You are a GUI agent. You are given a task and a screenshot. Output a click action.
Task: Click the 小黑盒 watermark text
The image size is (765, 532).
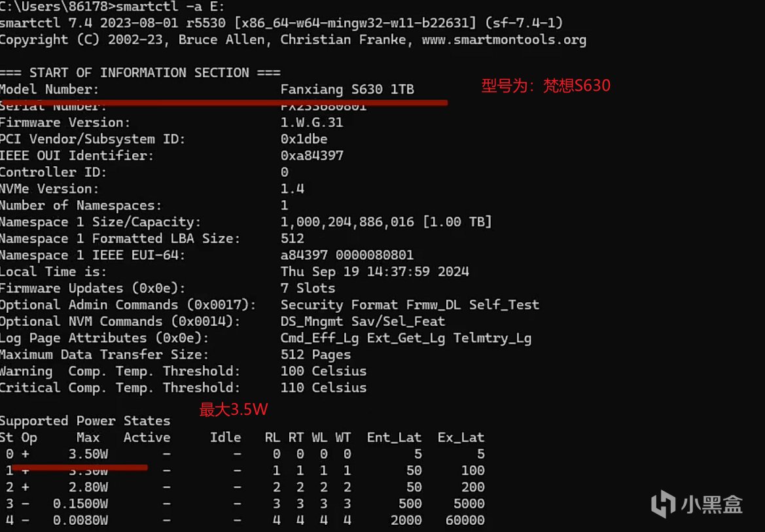pyautogui.click(x=712, y=505)
